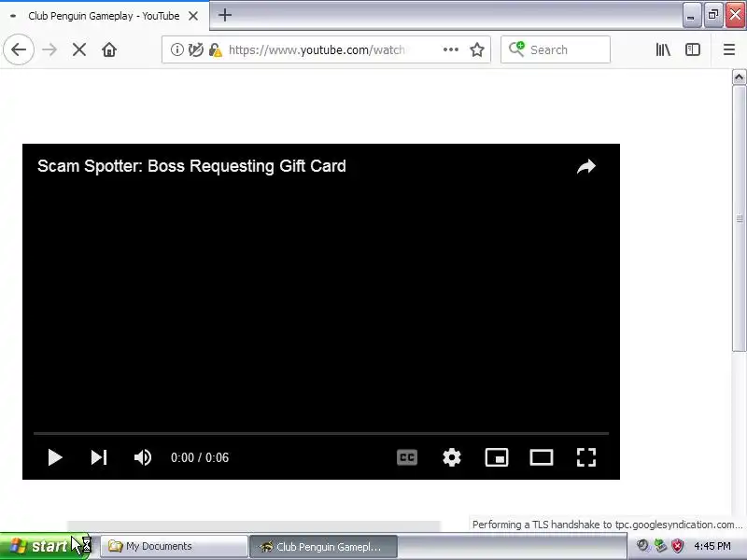Open the page actions three-dot menu
Screen dimensions: 747x560
click(x=451, y=49)
